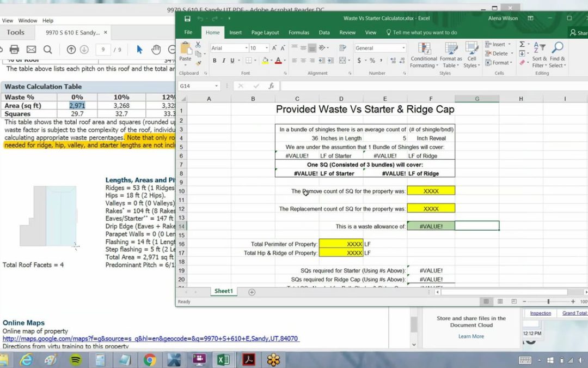Screen dimensions: 588x368
Task: Open the Data ribbon tab
Action: coord(324,32)
